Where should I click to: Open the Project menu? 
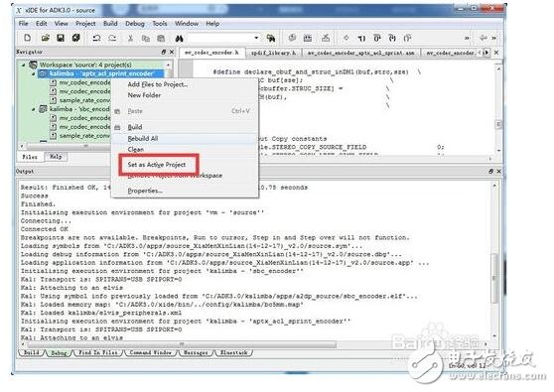pyautogui.click(x=85, y=23)
